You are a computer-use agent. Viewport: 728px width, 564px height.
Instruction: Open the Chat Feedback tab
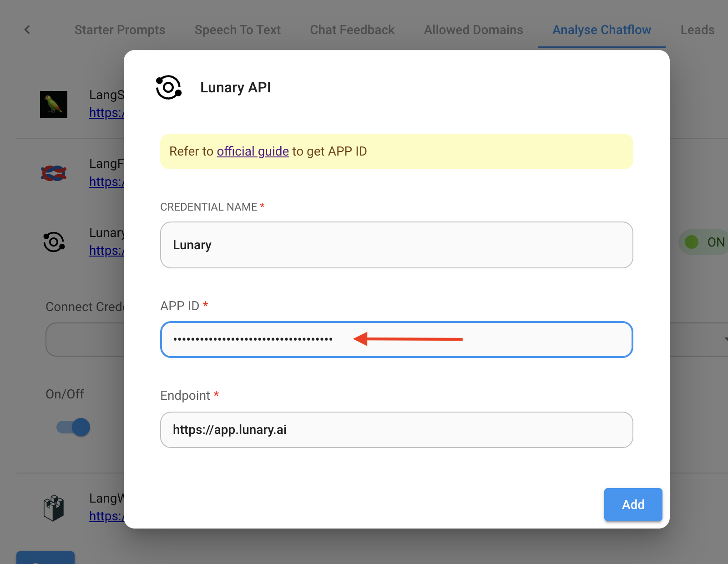[352, 30]
